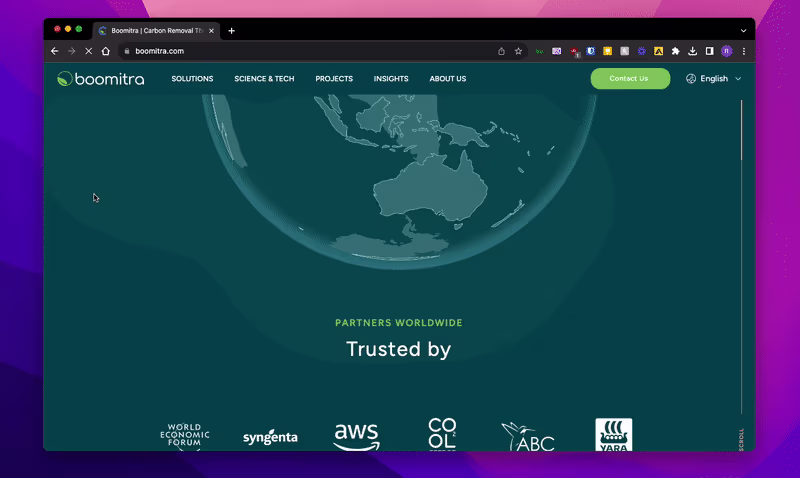
Task: Expand the English language dropdown
Action: point(714,79)
